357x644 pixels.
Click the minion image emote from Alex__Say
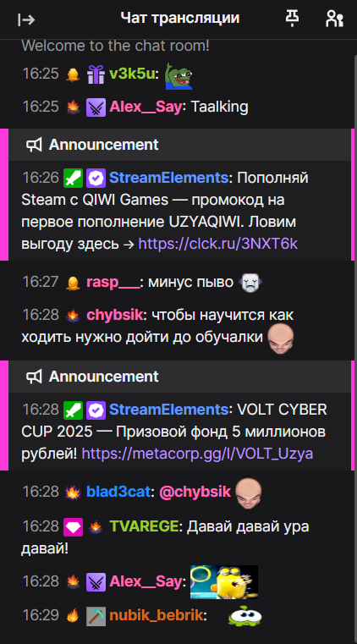pos(224,582)
